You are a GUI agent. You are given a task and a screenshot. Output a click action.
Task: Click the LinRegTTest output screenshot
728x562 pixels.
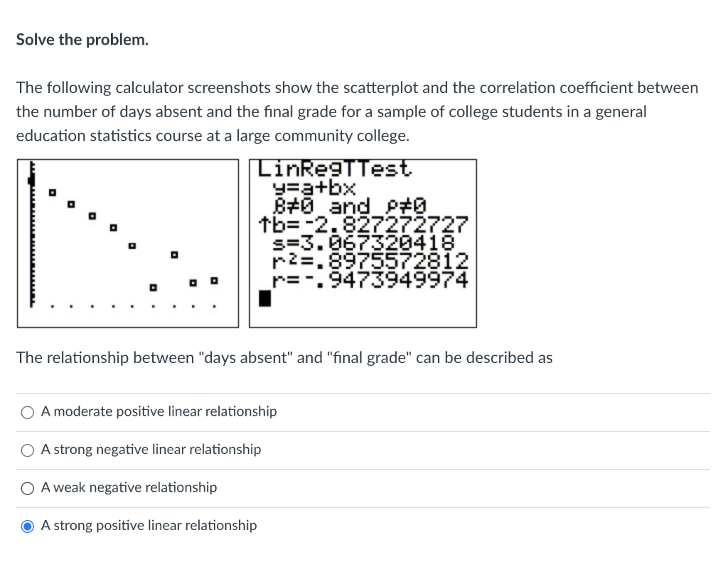click(x=363, y=243)
